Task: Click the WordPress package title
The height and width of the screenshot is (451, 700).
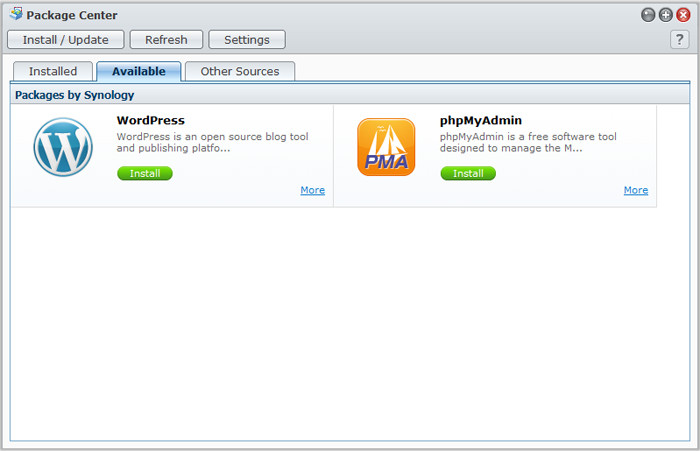Action: point(151,120)
